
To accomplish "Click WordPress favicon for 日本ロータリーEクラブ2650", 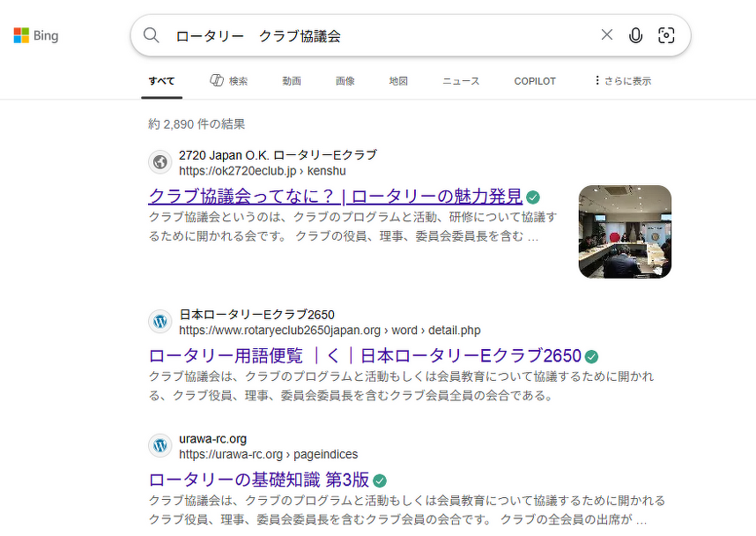I will pyautogui.click(x=159, y=322).
